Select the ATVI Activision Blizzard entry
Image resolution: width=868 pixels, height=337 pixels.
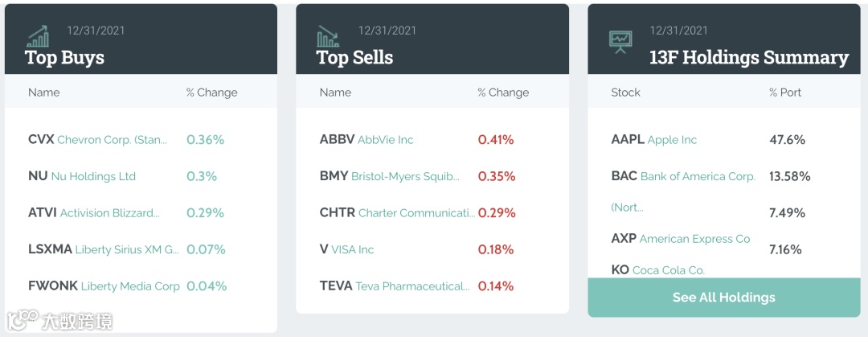coord(94,213)
